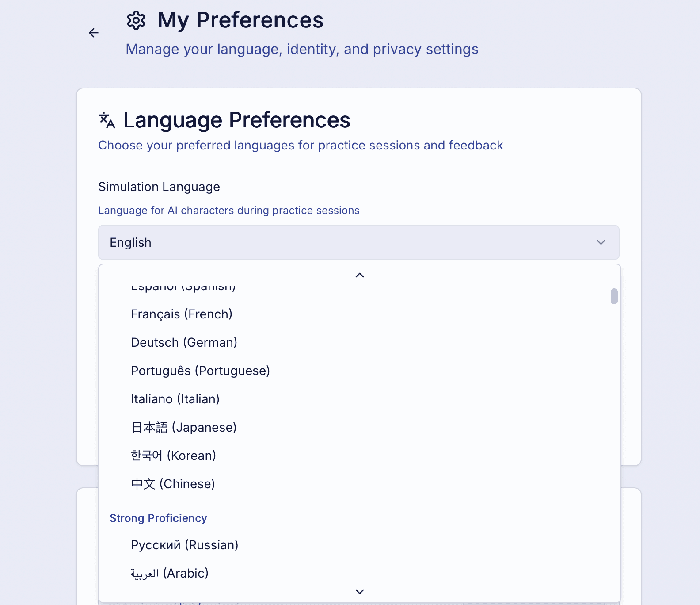Select 한국어 (Korean) option

tap(173, 455)
